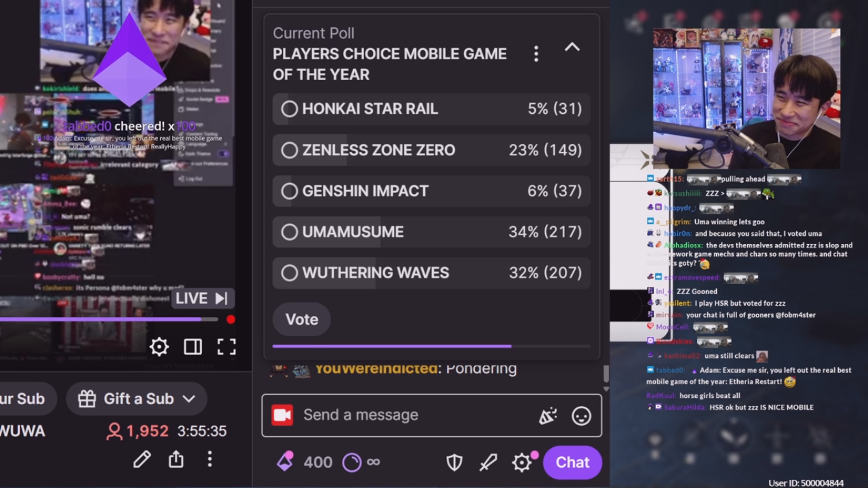Open the player settings gear icon
868x488 pixels.
click(159, 346)
